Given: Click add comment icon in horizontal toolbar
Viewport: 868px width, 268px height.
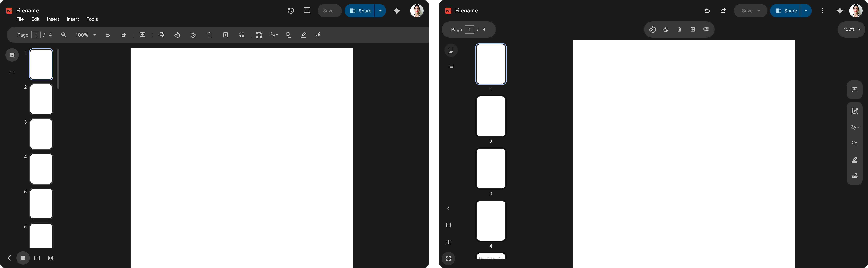Looking at the screenshot, I should coord(143,35).
